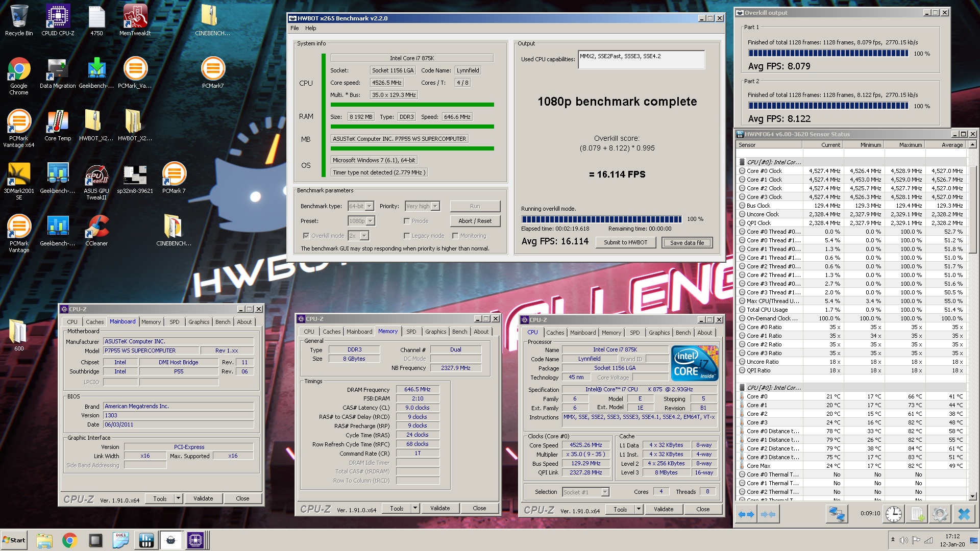The image size is (980, 551).
Task: Click CPU-Z taskbar icon
Action: coord(195,540)
